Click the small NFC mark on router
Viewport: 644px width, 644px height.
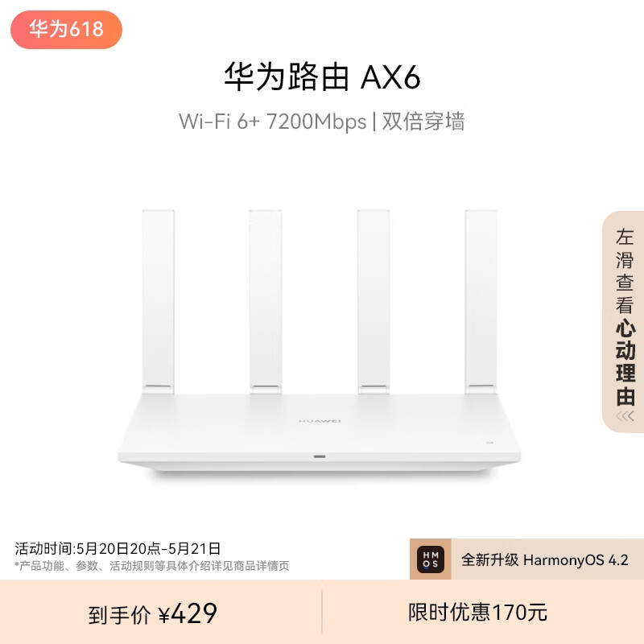click(x=489, y=443)
